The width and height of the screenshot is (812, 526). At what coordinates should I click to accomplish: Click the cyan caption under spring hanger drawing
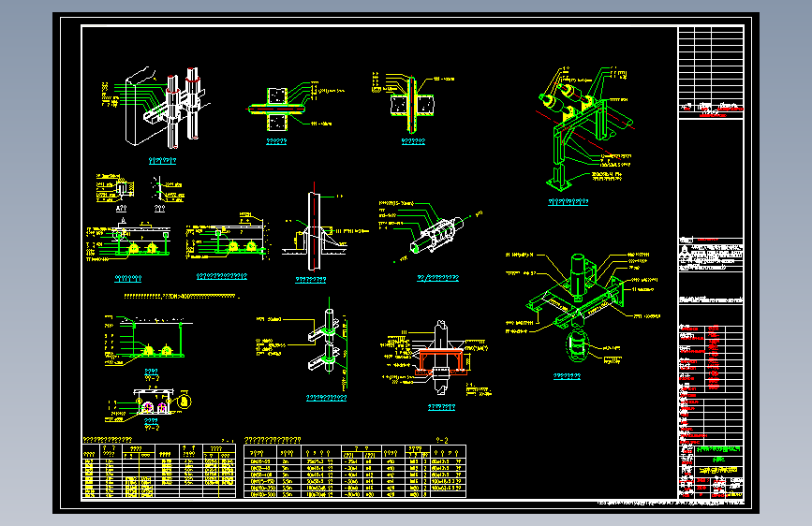[x=567, y=376]
